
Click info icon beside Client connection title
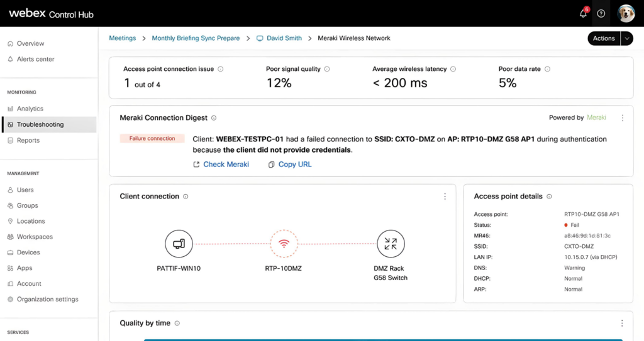[186, 197]
